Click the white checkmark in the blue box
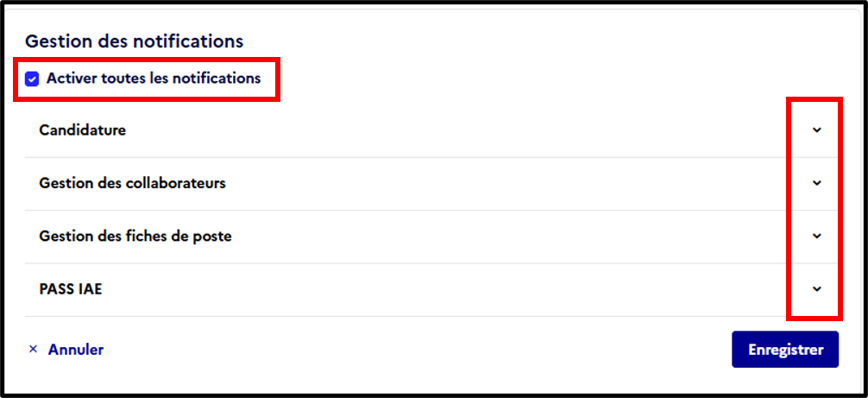 point(32,79)
